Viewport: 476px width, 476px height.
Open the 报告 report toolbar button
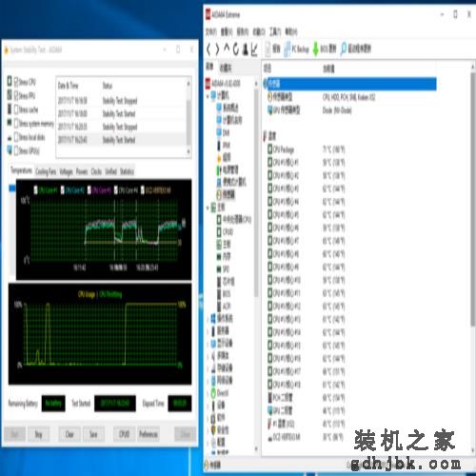pos(273,49)
